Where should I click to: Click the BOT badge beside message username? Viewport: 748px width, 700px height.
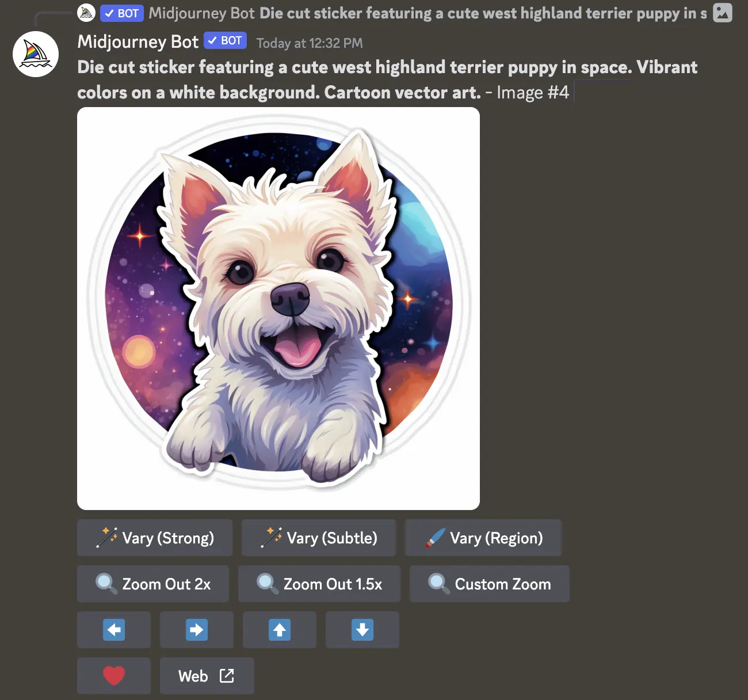tap(225, 41)
